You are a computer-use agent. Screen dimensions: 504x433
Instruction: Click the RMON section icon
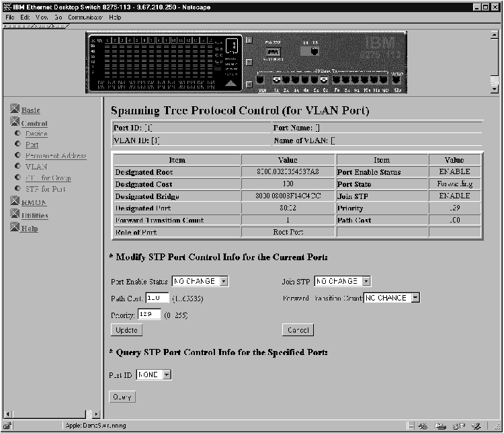pyautogui.click(x=15, y=202)
